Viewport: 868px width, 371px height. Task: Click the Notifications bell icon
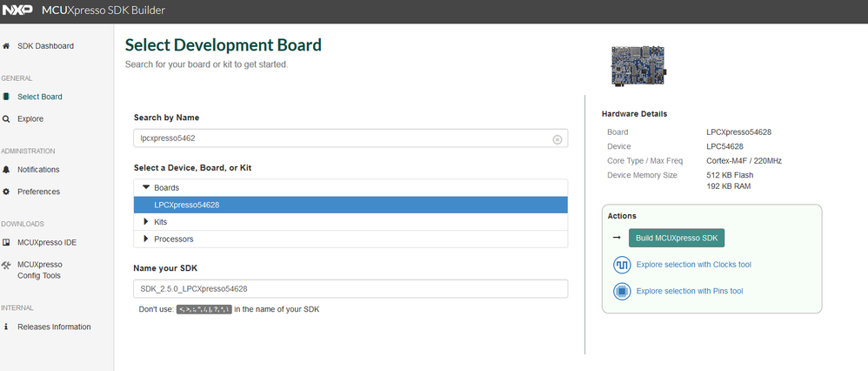pyautogui.click(x=7, y=170)
